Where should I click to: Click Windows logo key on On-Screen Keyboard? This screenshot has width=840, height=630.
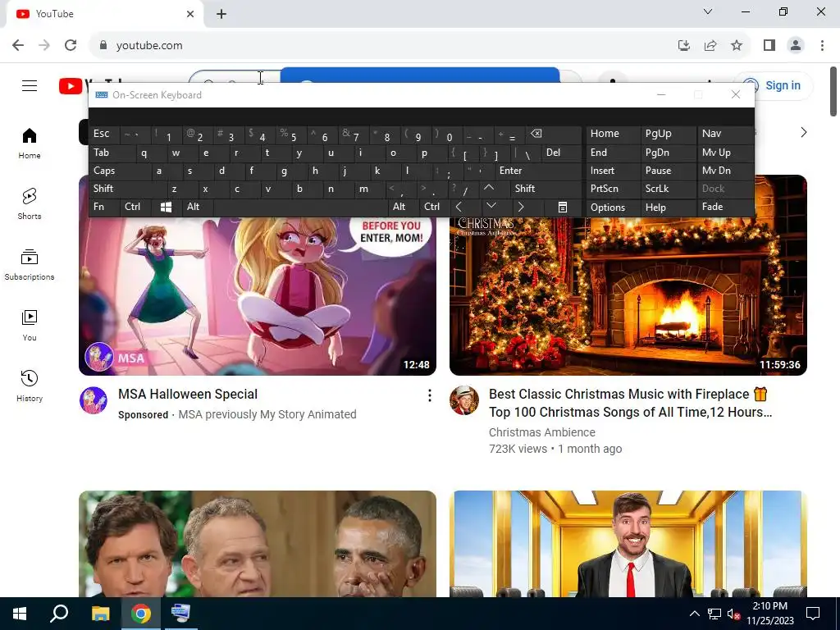[166, 207]
